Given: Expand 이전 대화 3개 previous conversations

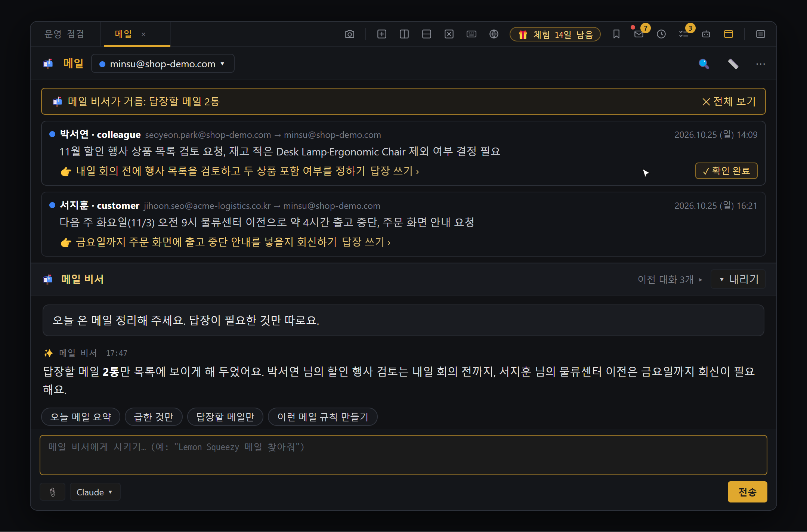Looking at the screenshot, I should tap(670, 279).
